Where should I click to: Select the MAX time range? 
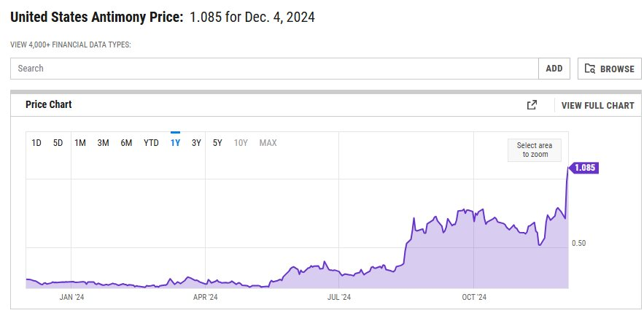268,143
